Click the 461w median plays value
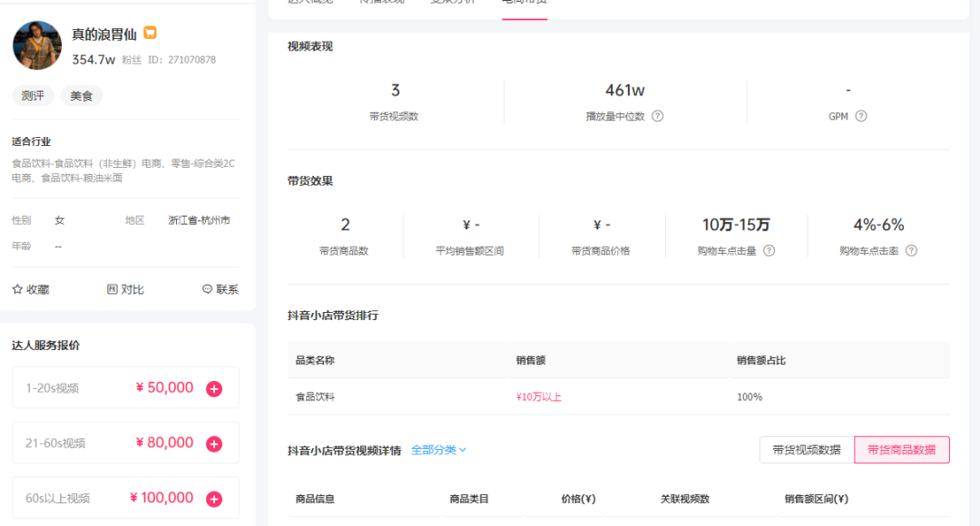This screenshot has width=980, height=526. pos(625,90)
